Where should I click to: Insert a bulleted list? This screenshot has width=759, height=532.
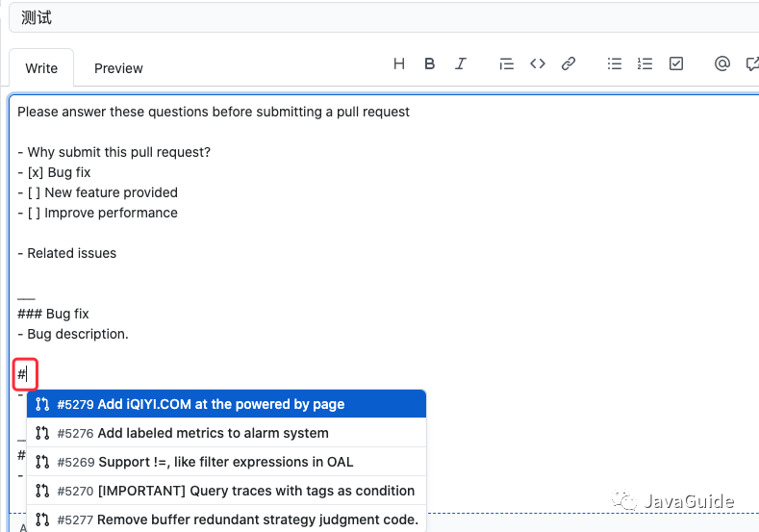coord(615,63)
